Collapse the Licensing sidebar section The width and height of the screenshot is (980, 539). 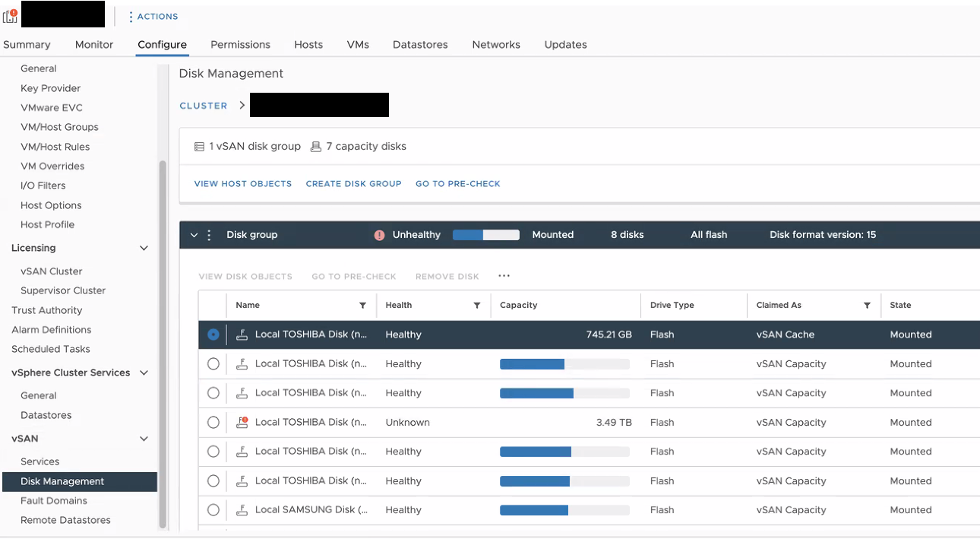point(144,248)
